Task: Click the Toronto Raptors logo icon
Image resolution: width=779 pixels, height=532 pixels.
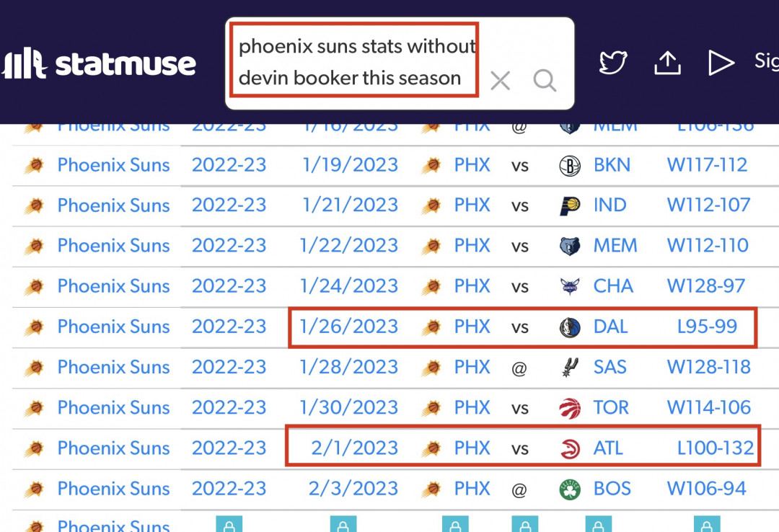Action: point(569,409)
